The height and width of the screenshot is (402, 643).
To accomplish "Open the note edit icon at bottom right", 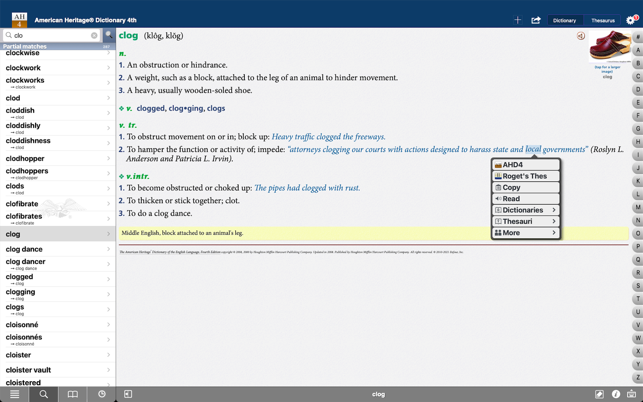I will point(599,394).
